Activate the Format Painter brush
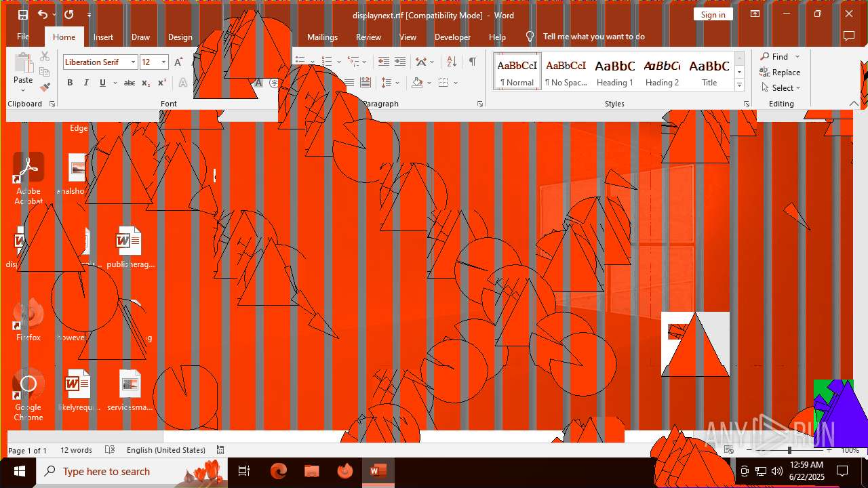Viewport: 868px width, 488px height. pyautogui.click(x=45, y=87)
